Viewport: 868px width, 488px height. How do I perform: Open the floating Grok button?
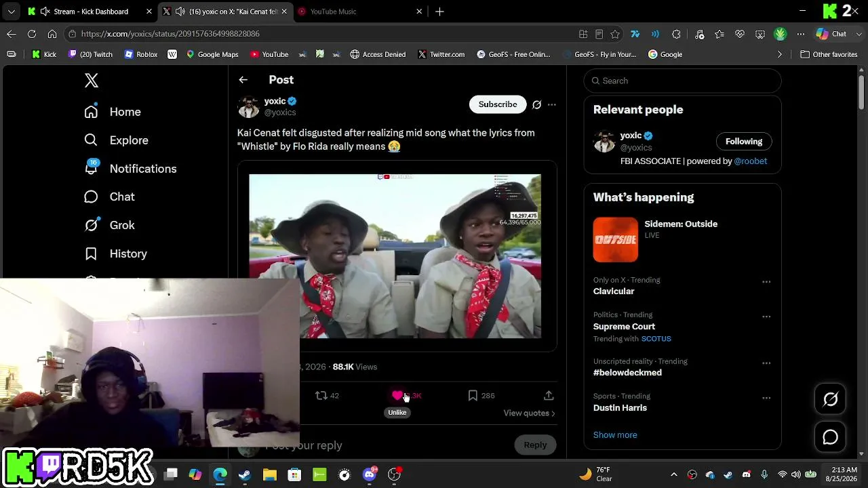coord(831,399)
